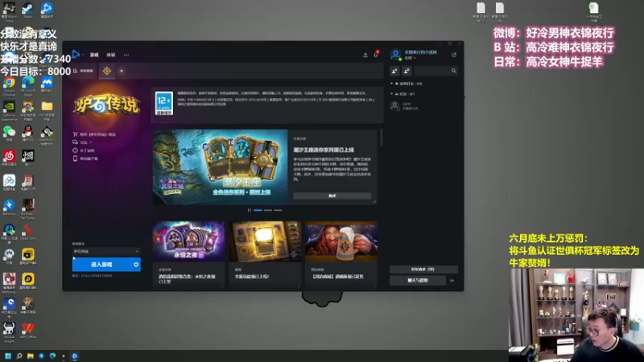Open the Windows Start menu
Screen dimensions: 644x362
8,356
